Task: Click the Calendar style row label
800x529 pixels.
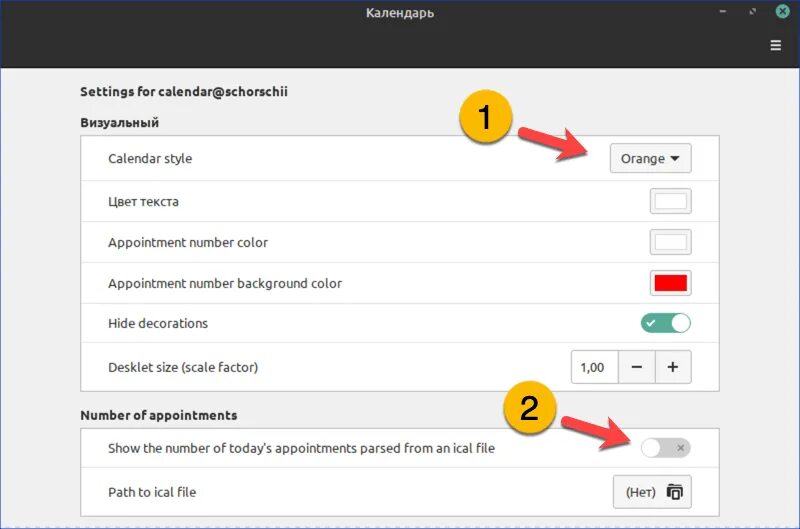Action: tap(150, 159)
